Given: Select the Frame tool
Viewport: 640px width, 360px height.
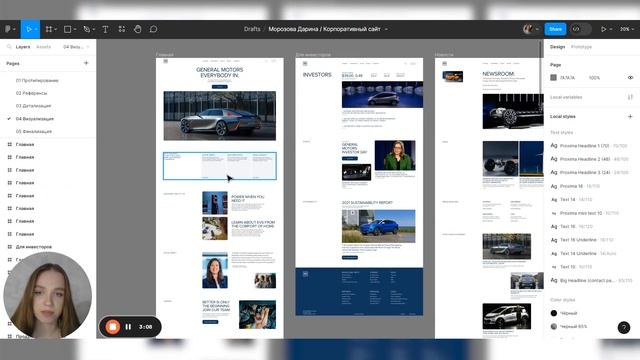Looking at the screenshot, I should click(49, 29).
